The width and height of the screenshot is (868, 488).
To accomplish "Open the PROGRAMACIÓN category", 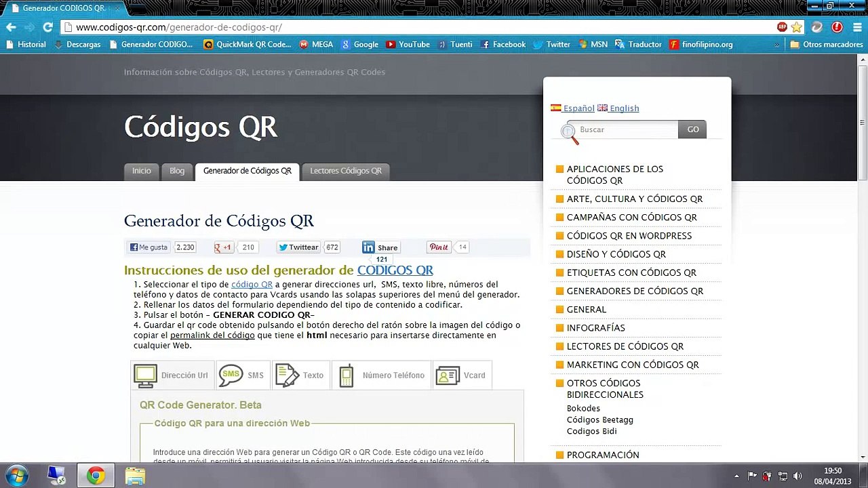I will coord(603,455).
